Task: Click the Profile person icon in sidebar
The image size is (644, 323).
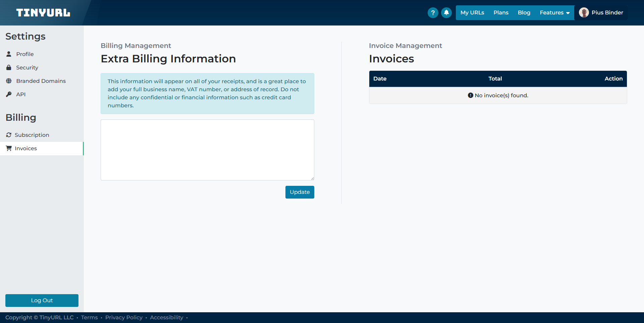Action: (x=9, y=54)
